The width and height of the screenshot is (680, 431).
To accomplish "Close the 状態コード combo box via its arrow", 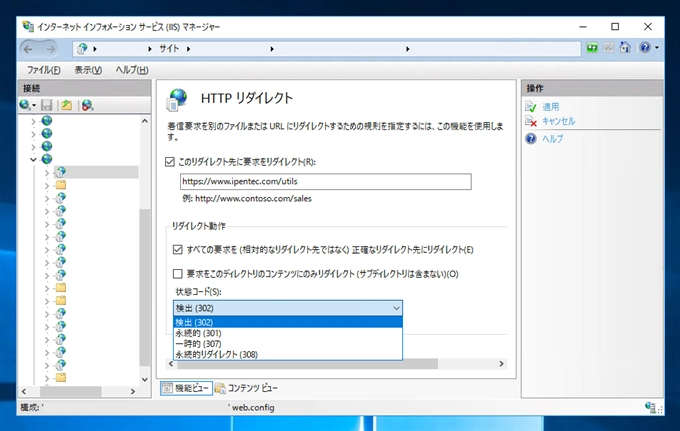I will [x=396, y=308].
